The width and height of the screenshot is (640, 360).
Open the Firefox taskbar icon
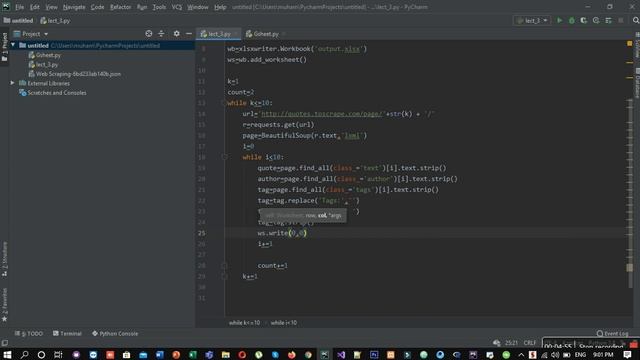291,355
